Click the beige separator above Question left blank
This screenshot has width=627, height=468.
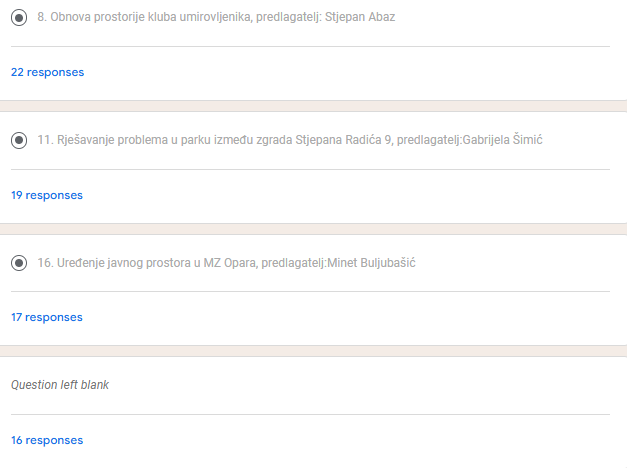314,351
